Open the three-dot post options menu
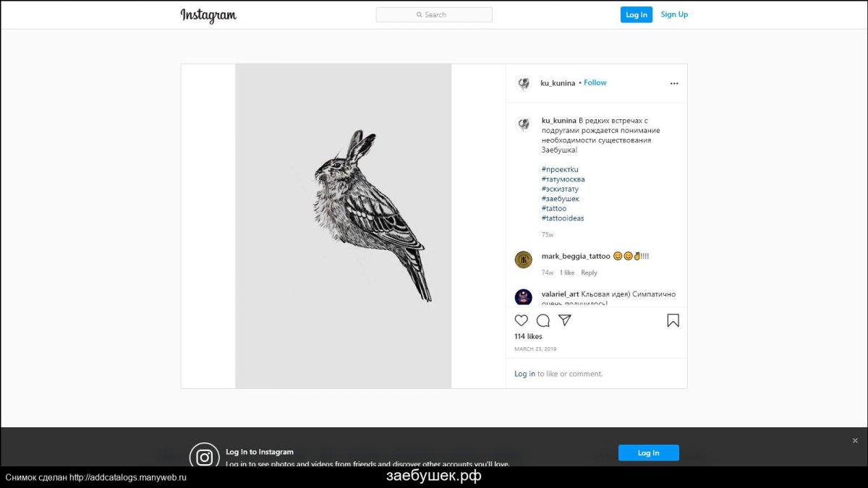The width and height of the screenshot is (868, 488). tap(674, 83)
